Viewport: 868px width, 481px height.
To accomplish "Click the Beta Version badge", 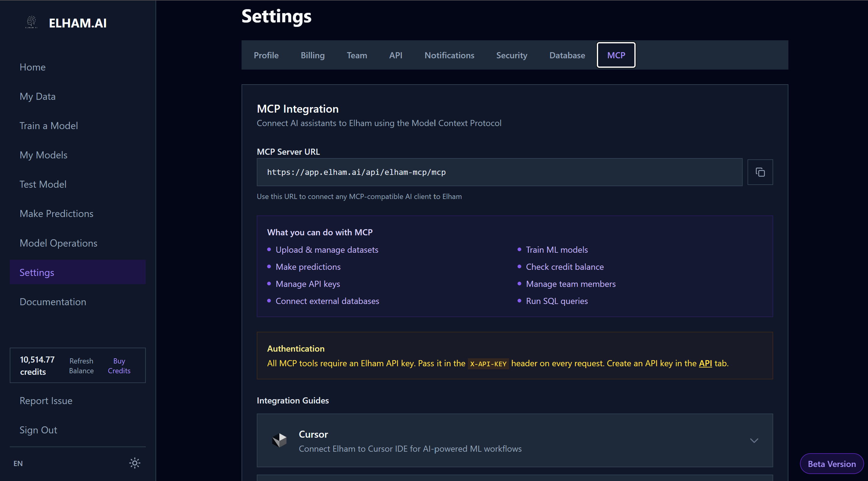I will 832,464.
